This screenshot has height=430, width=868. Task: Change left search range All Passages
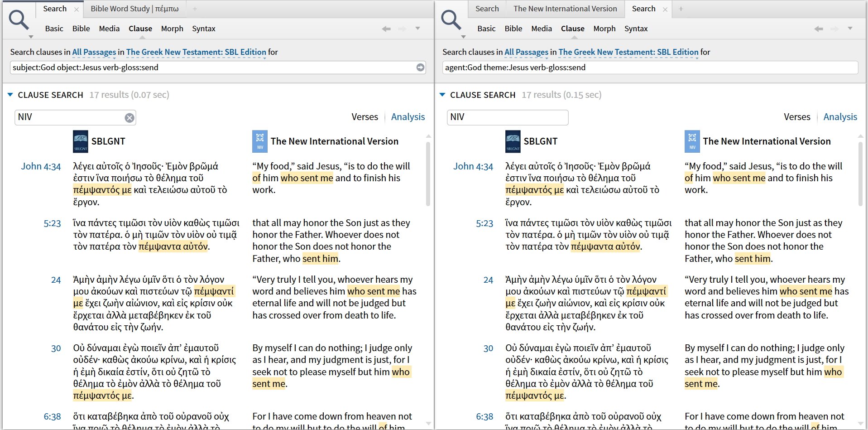[x=94, y=52]
